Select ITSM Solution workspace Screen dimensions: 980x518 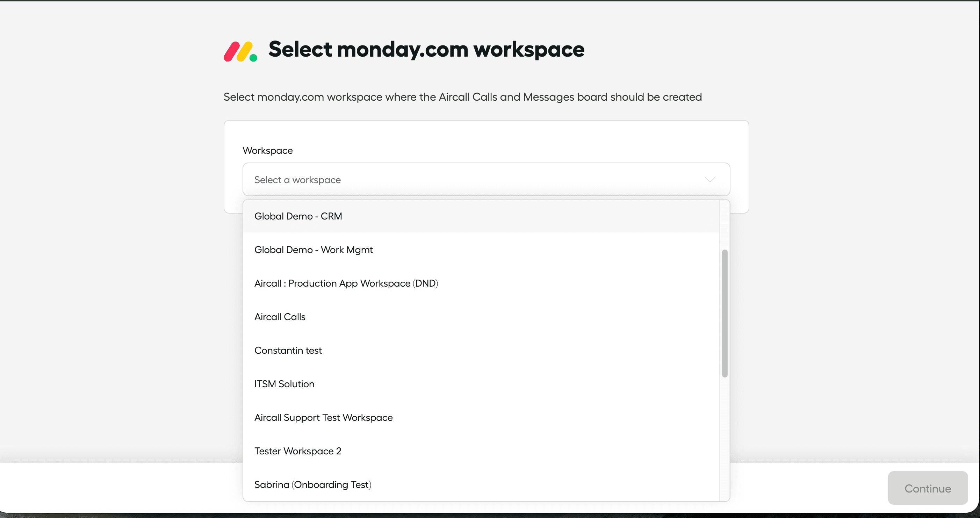481,384
